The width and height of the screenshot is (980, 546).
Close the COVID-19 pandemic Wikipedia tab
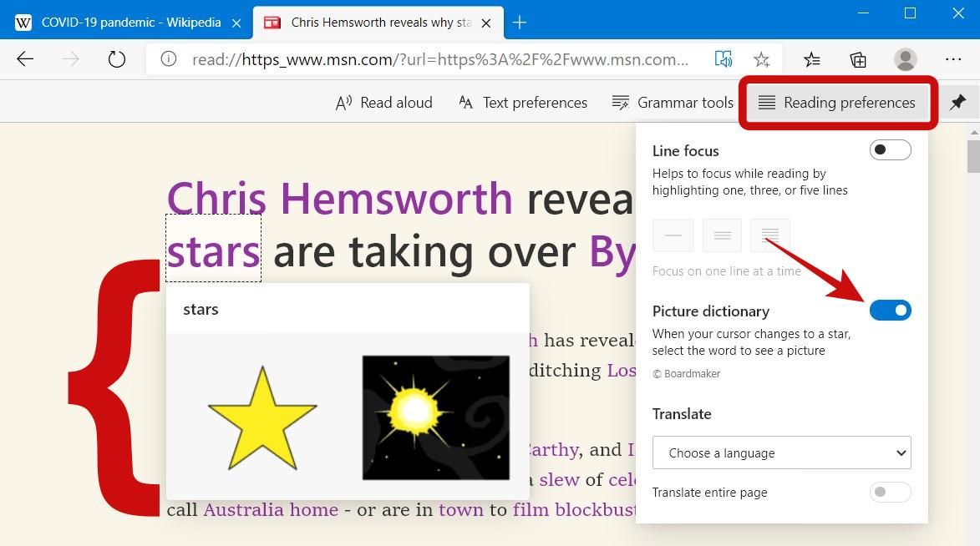click(x=236, y=23)
